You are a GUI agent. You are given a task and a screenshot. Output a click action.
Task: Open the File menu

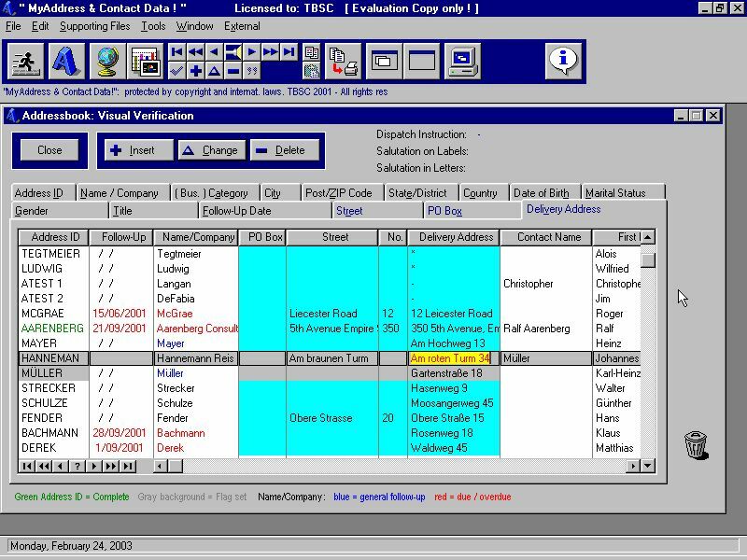click(x=13, y=26)
